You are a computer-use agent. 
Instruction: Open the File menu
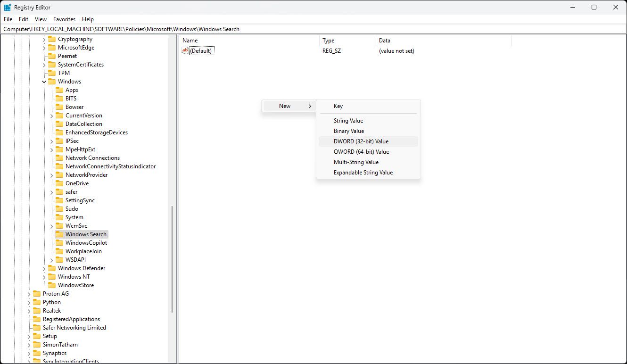pos(8,19)
